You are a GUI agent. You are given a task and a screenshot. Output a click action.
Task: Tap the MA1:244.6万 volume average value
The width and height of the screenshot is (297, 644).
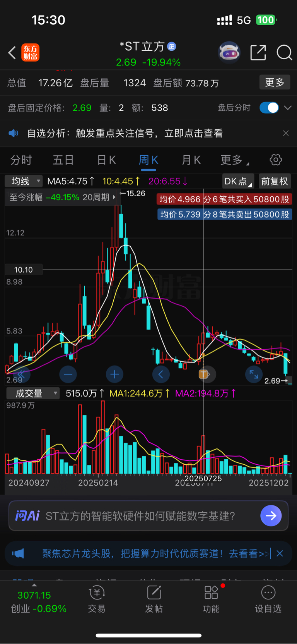click(x=140, y=393)
